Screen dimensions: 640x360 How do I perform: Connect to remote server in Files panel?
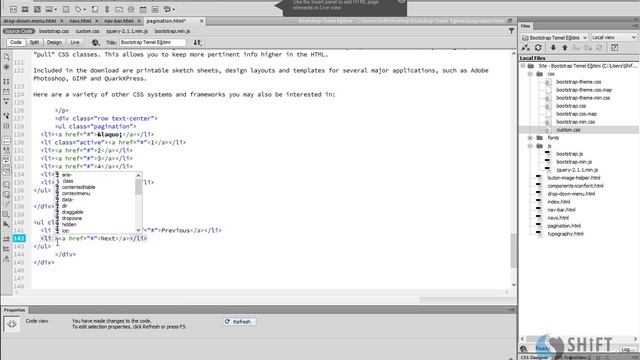526,48
